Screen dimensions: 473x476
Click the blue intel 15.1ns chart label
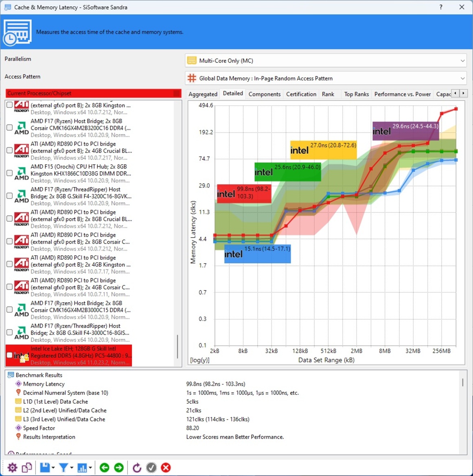(x=258, y=254)
